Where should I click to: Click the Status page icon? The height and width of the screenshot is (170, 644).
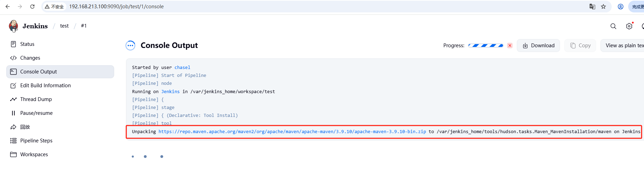[x=13, y=44]
